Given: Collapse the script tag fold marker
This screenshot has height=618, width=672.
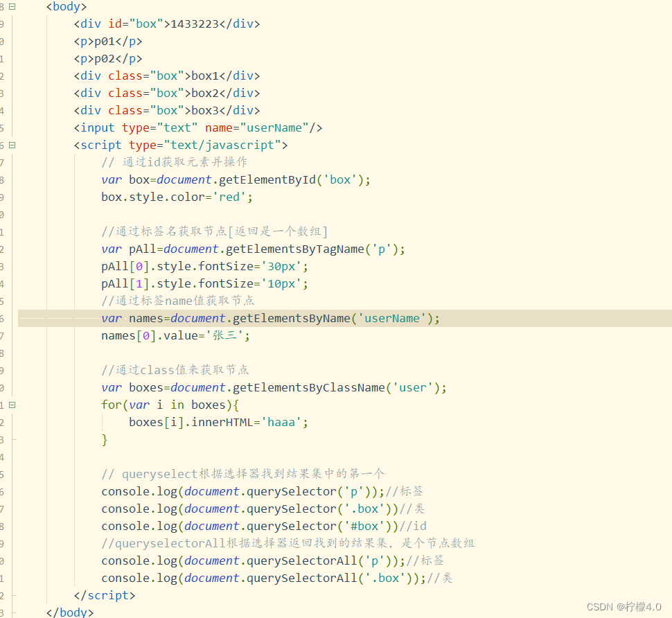Looking at the screenshot, I should [x=12, y=145].
